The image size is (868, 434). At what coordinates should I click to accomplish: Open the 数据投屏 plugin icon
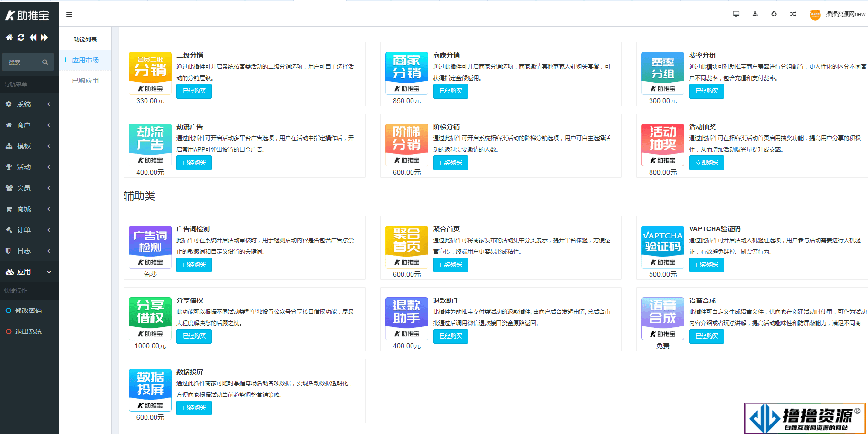[x=150, y=390]
